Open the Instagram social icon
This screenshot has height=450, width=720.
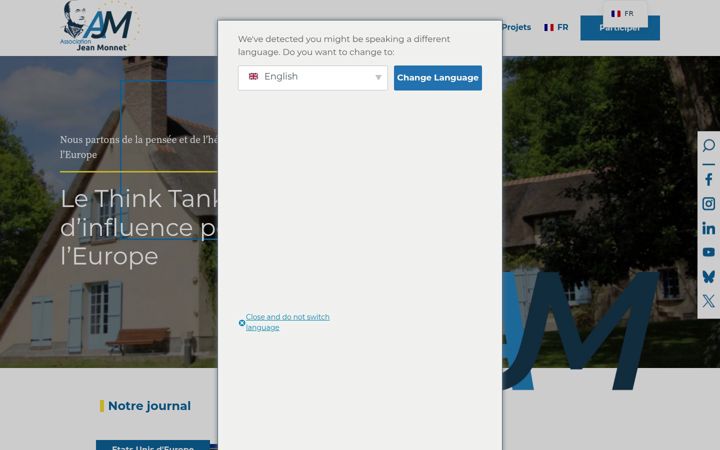point(709,203)
